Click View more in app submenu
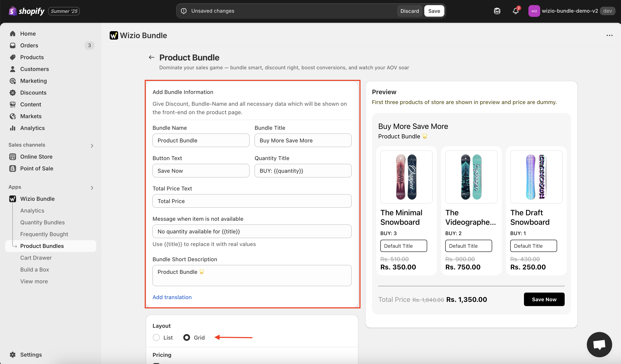This screenshot has height=364, width=621. tap(34, 281)
